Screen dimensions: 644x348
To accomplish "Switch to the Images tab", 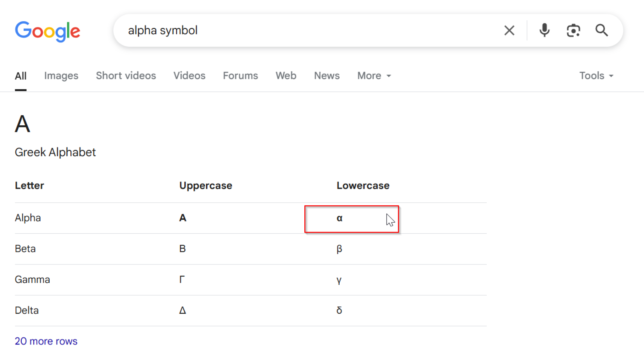I will (x=61, y=76).
